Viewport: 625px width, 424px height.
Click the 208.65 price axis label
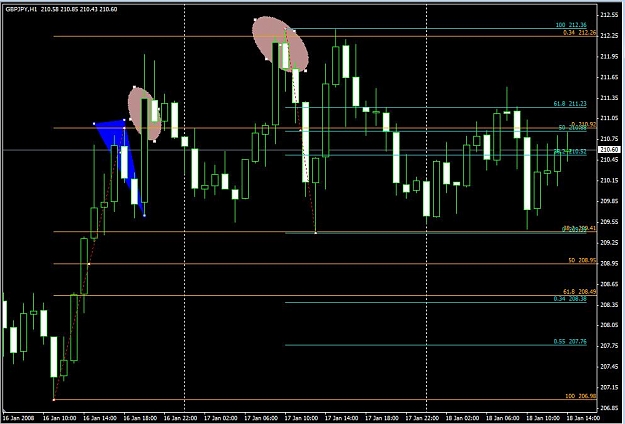click(x=609, y=284)
